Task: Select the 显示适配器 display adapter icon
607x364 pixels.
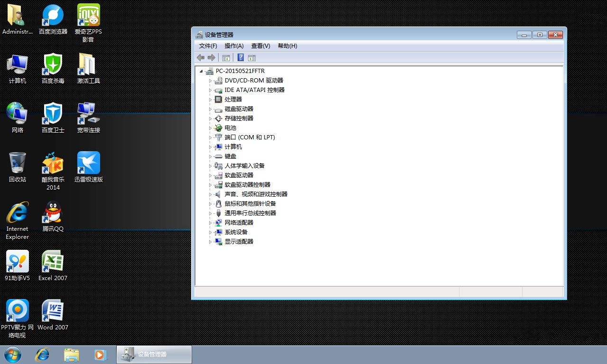Action: 218,241
